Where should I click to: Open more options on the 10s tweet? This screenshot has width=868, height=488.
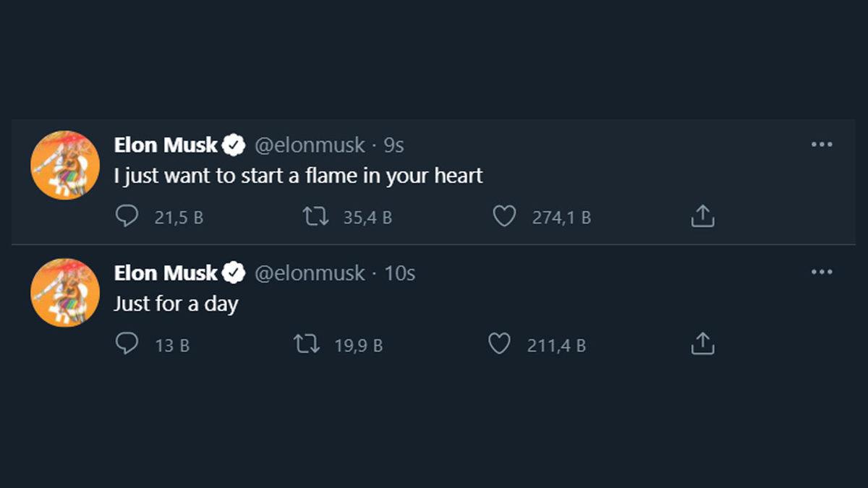[822, 273]
